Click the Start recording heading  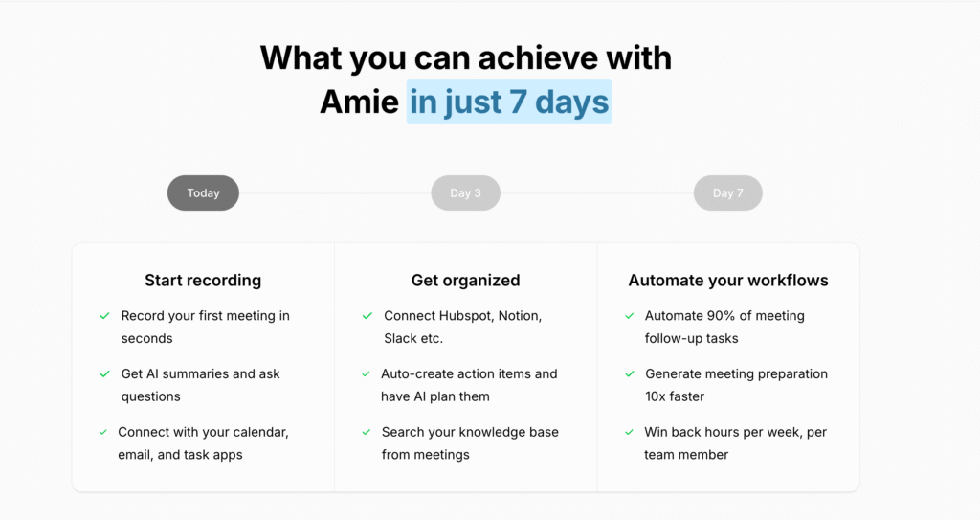203,281
